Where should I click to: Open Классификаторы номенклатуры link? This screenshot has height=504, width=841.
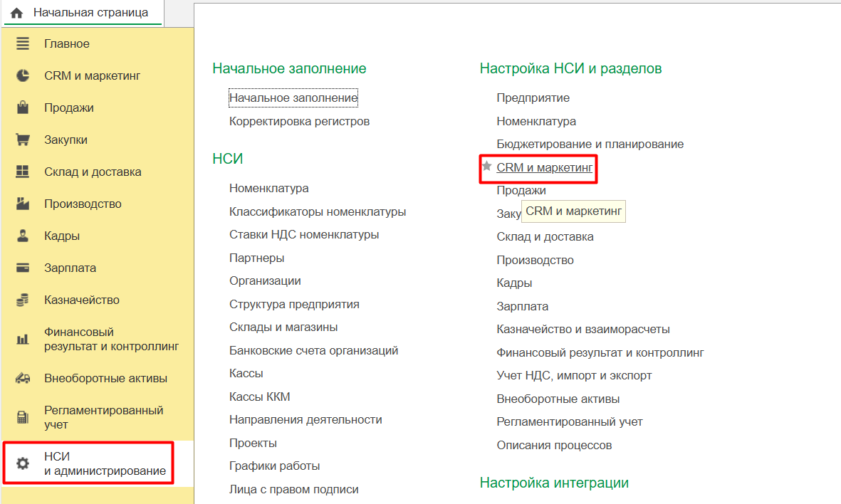[x=318, y=211]
